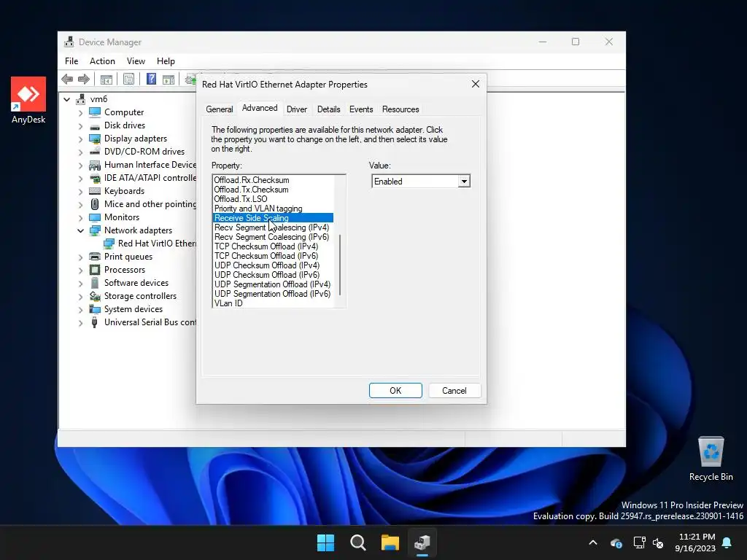Select the Processors category icon
Image resolution: width=747 pixels, height=560 pixels.
tap(95, 270)
